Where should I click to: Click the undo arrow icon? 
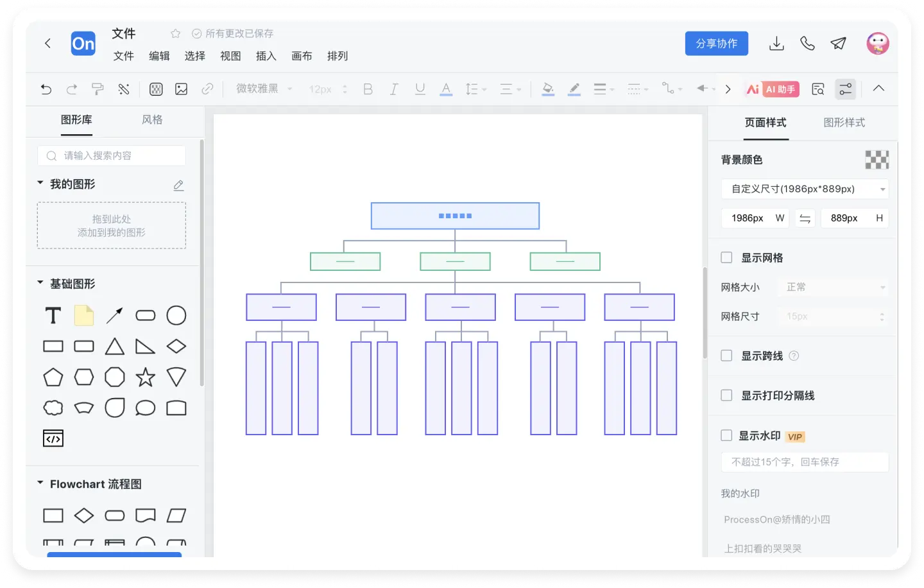46,89
